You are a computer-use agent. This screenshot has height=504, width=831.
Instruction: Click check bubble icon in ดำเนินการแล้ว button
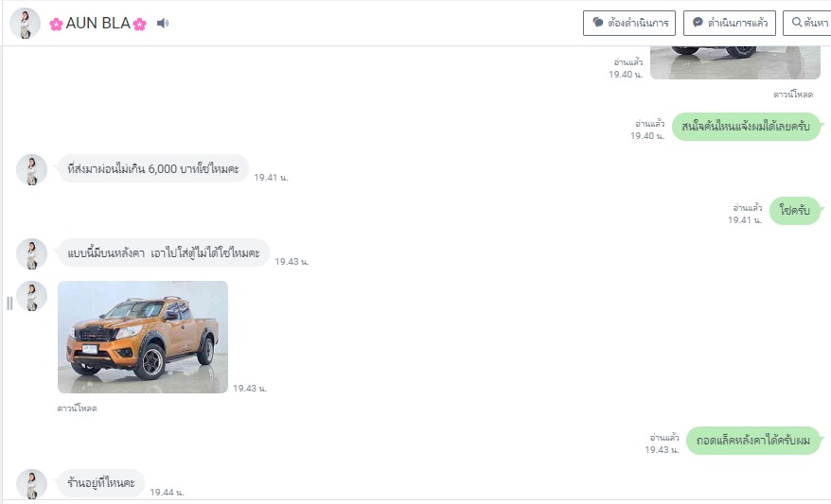(x=698, y=23)
